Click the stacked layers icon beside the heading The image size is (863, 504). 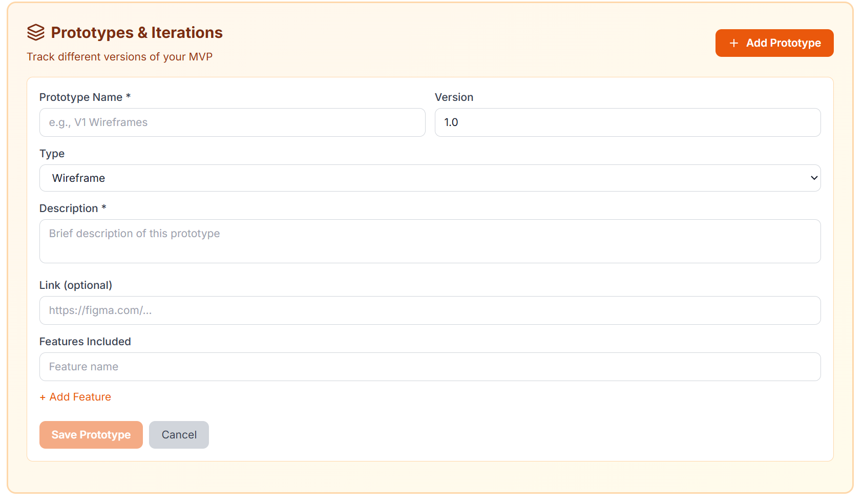click(35, 32)
